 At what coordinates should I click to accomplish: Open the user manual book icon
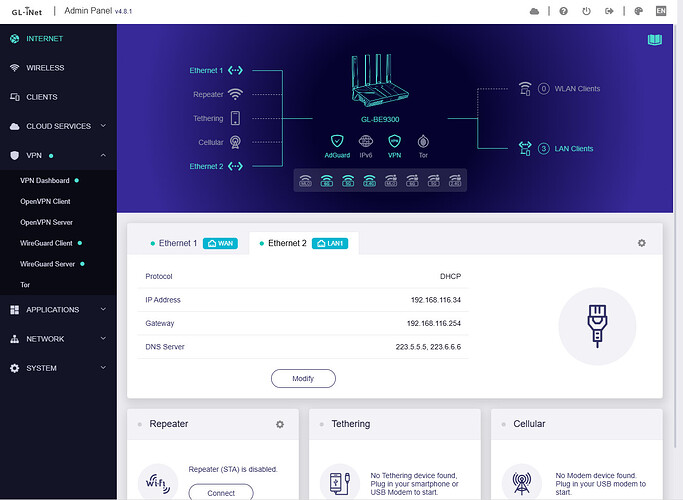coord(655,40)
